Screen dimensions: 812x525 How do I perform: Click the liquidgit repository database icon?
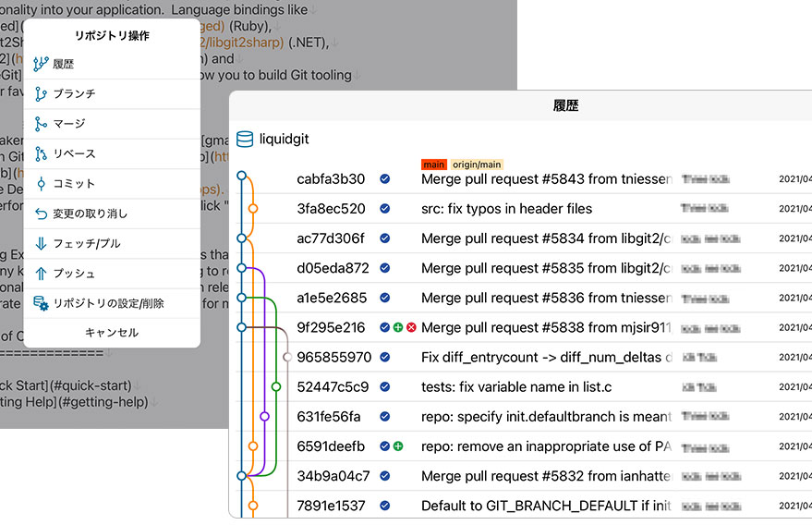pos(245,139)
